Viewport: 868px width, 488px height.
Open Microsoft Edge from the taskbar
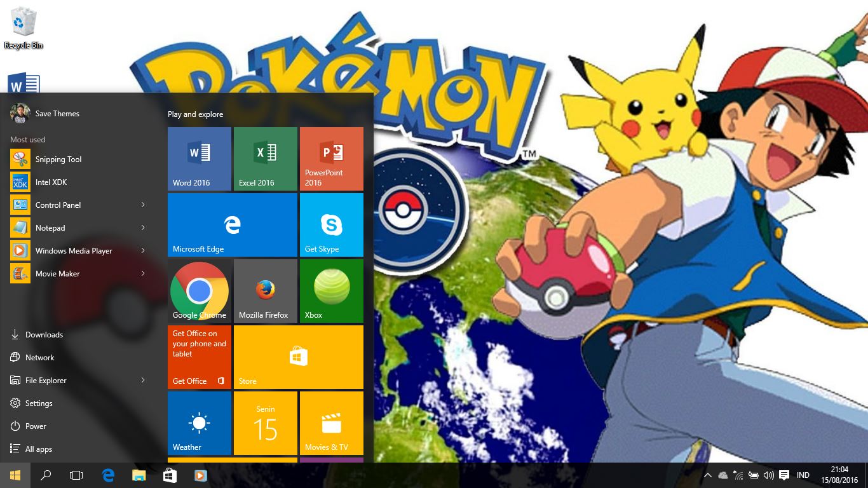(x=108, y=475)
